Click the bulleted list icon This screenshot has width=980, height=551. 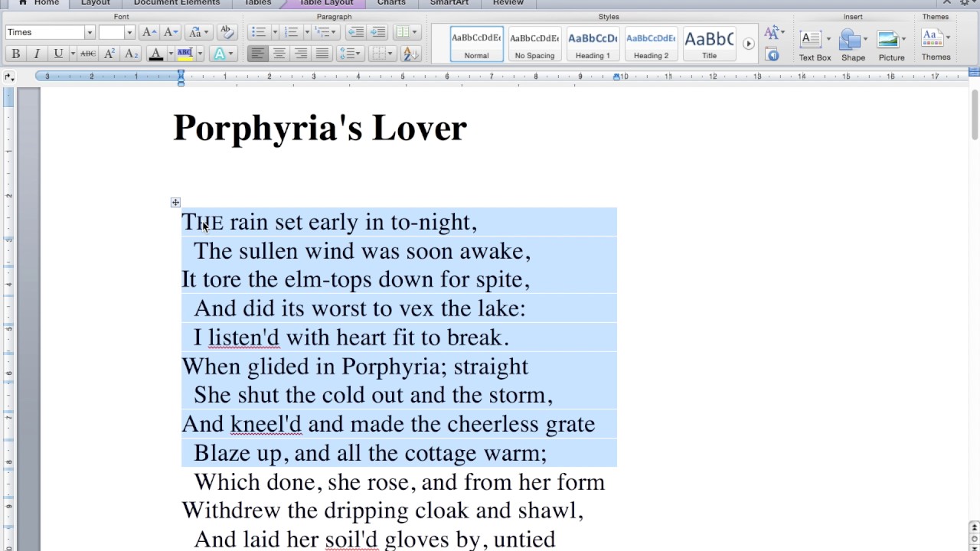tap(258, 32)
